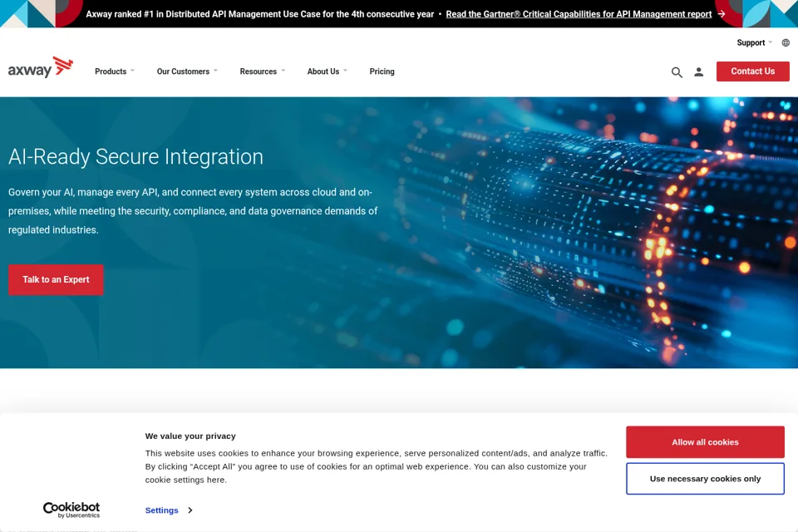Expand the Support menu
Viewport: 798px width, 532px height.
[x=754, y=42]
